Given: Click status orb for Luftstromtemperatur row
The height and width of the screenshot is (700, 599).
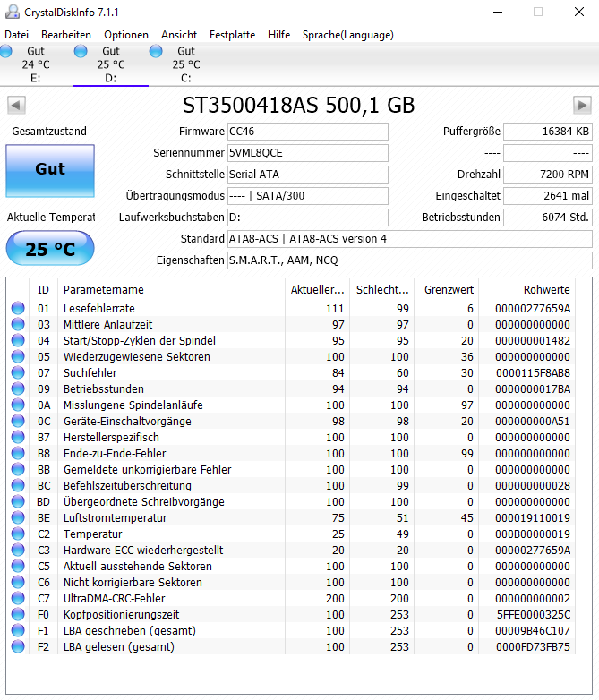Looking at the screenshot, I should click(x=18, y=517).
